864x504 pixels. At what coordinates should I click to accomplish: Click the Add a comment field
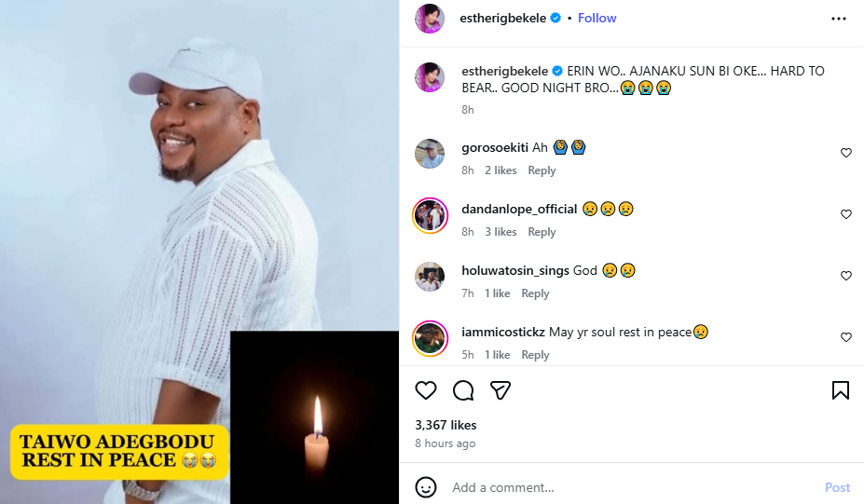coord(624,487)
